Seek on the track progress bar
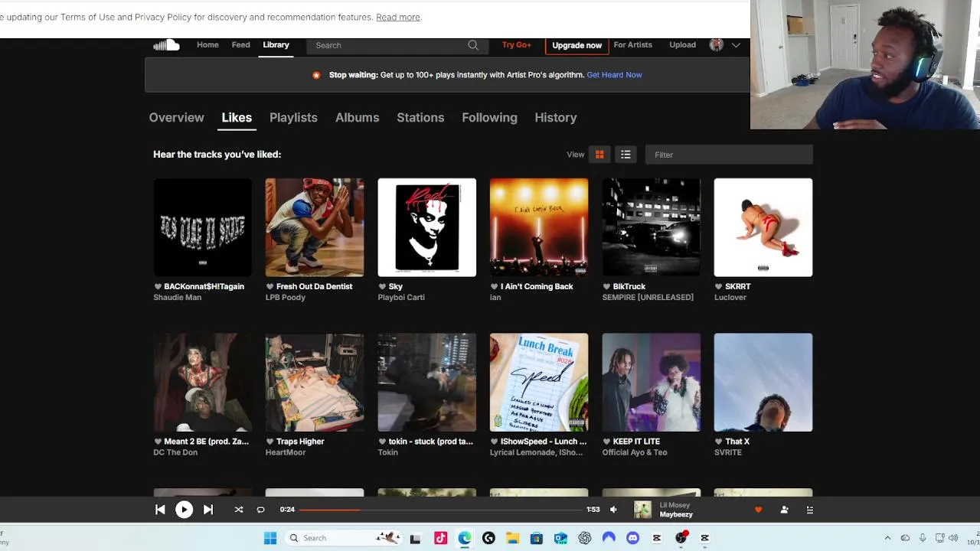980x551 pixels. pos(440,510)
